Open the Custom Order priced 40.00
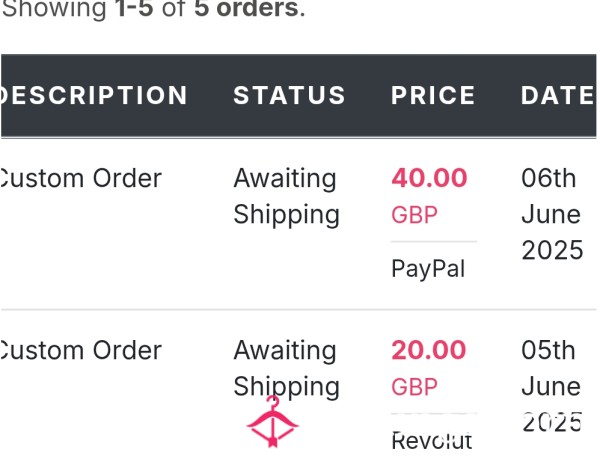Viewport: 600px width, 476px height. 81,178
